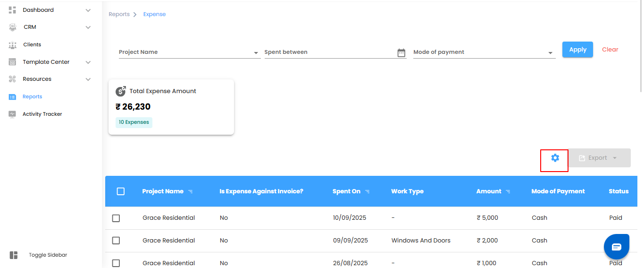Open the Project Name filter dropdown

256,53
